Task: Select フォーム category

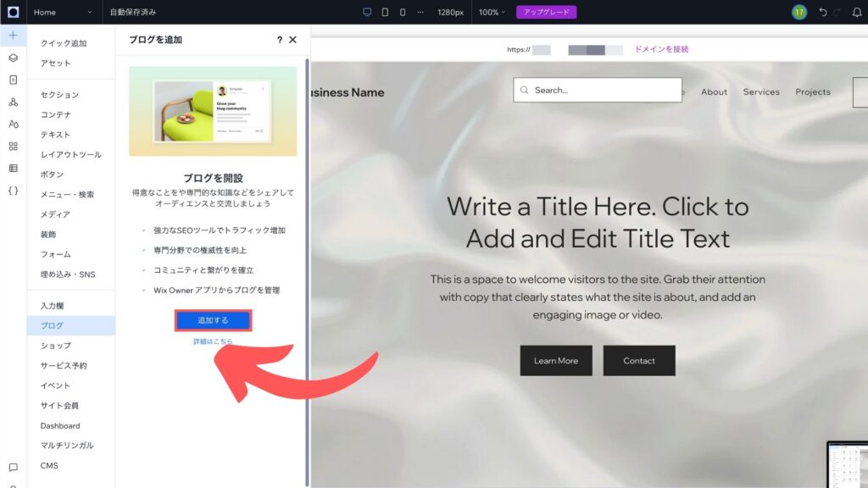Action: click(55, 254)
